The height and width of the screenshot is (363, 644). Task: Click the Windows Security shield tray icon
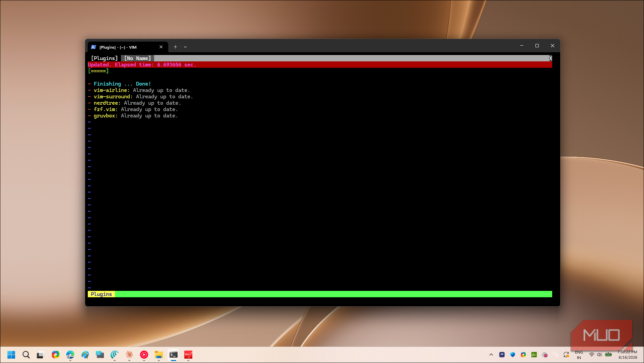(x=513, y=355)
